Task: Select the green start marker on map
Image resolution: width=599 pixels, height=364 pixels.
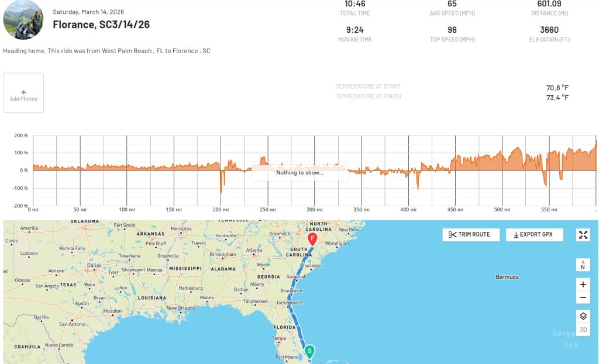Action: pos(309,351)
